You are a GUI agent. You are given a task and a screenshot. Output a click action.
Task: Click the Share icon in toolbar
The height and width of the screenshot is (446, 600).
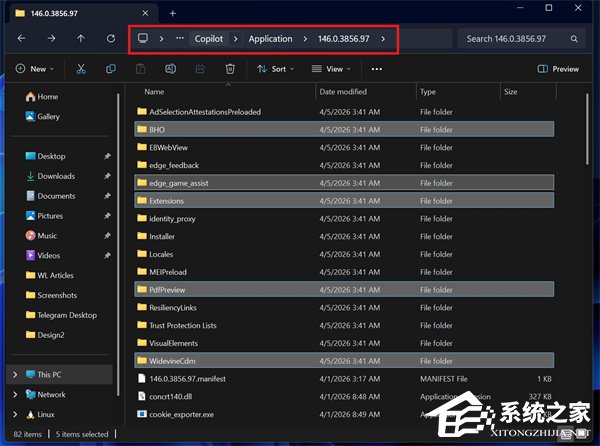200,69
